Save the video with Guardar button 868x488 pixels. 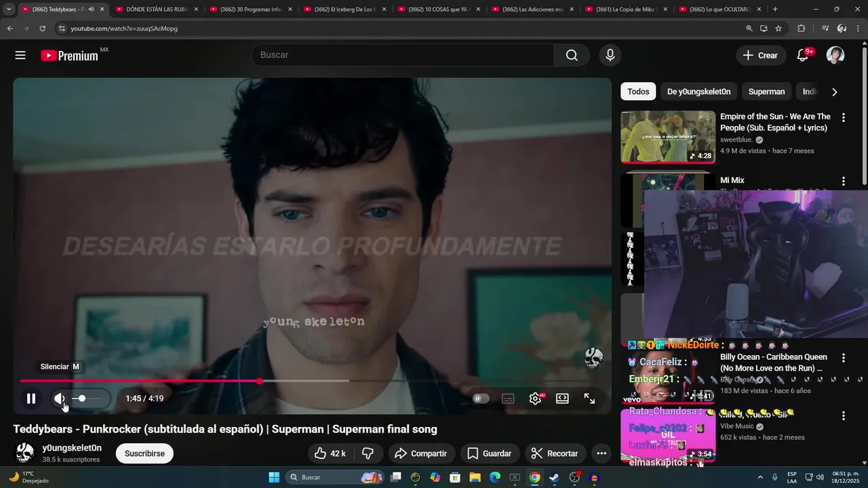pyautogui.click(x=490, y=453)
